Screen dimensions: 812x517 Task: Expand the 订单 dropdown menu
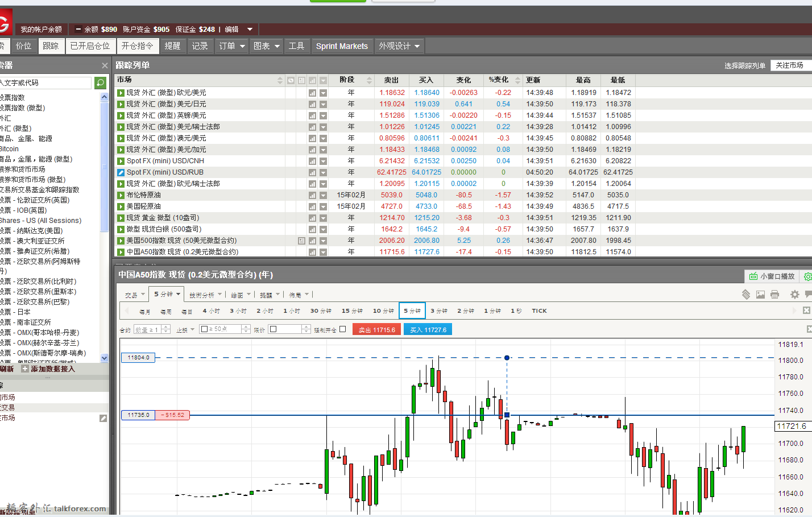(x=232, y=46)
